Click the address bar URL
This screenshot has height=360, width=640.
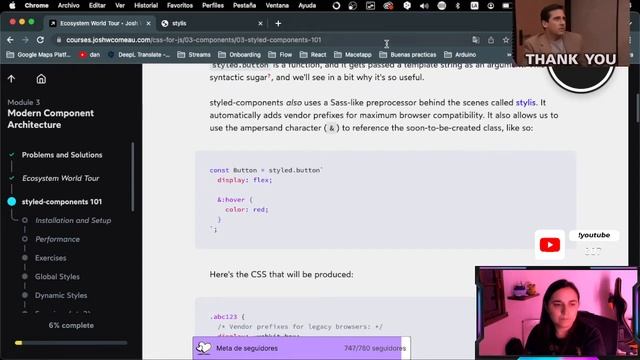[193, 40]
